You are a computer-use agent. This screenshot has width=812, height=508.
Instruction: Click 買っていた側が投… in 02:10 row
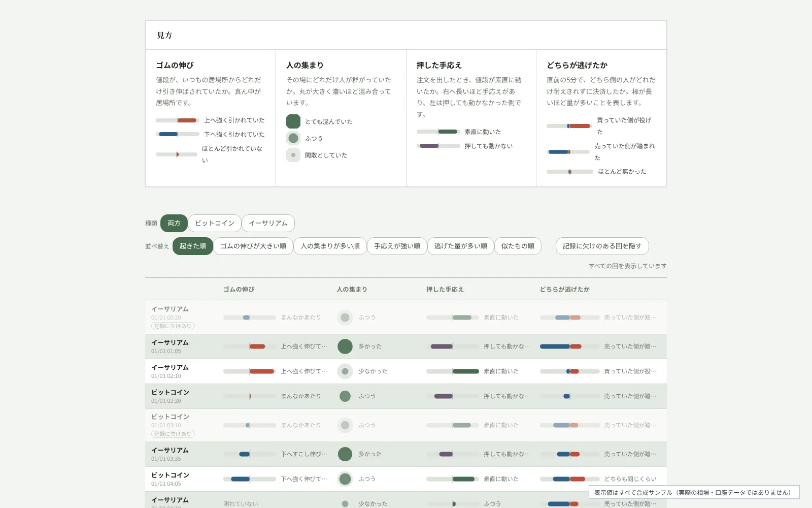(x=630, y=371)
